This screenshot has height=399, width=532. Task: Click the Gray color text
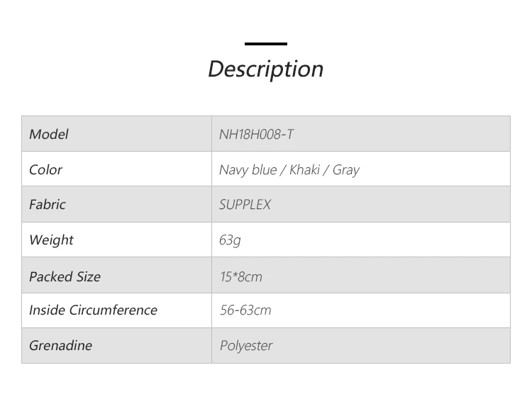pos(345,170)
